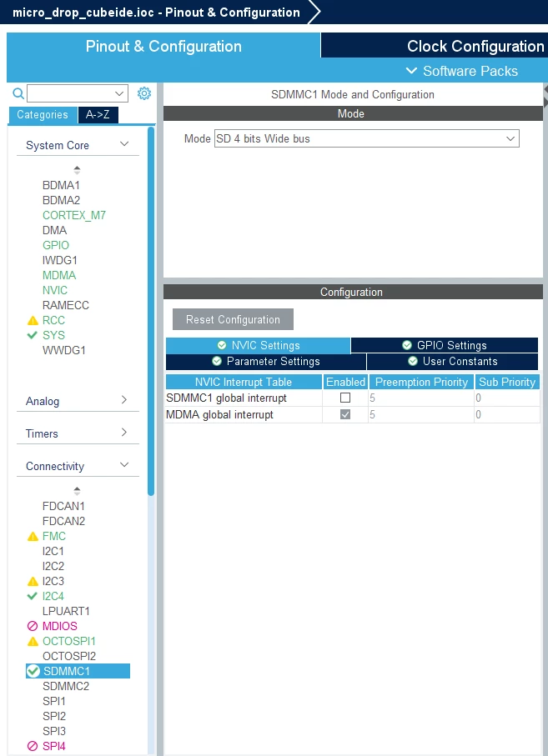Click the I2C3 warning triangle icon
This screenshot has height=756, width=548.
pyautogui.click(x=33, y=581)
